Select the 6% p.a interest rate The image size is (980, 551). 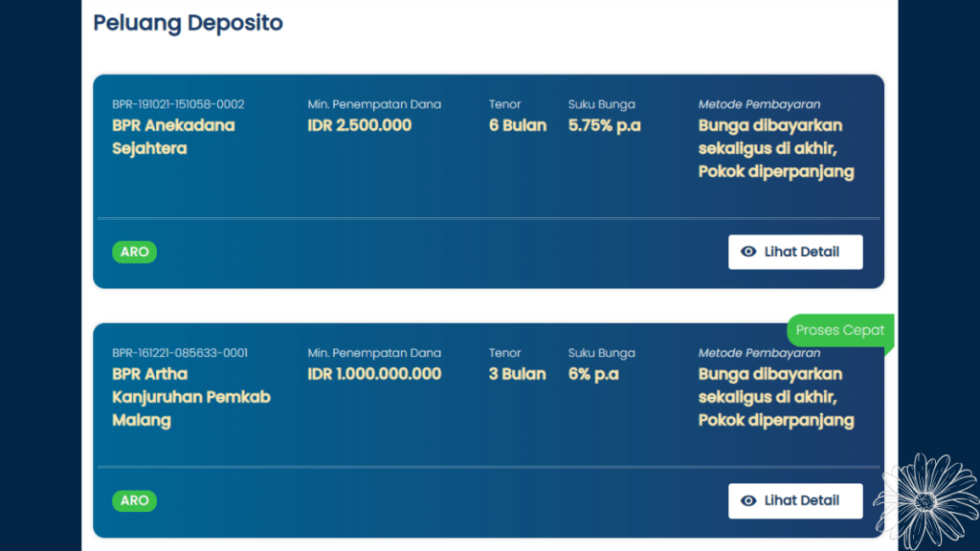(x=594, y=374)
